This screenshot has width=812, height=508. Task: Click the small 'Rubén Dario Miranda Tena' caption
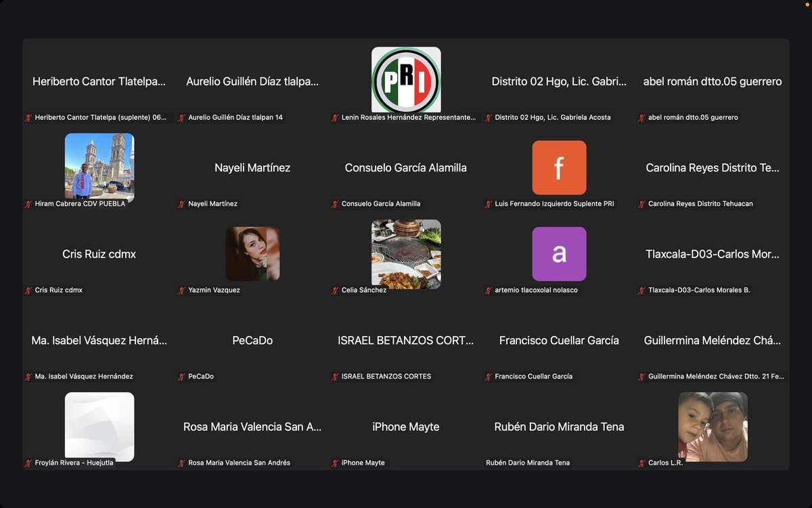pos(528,463)
